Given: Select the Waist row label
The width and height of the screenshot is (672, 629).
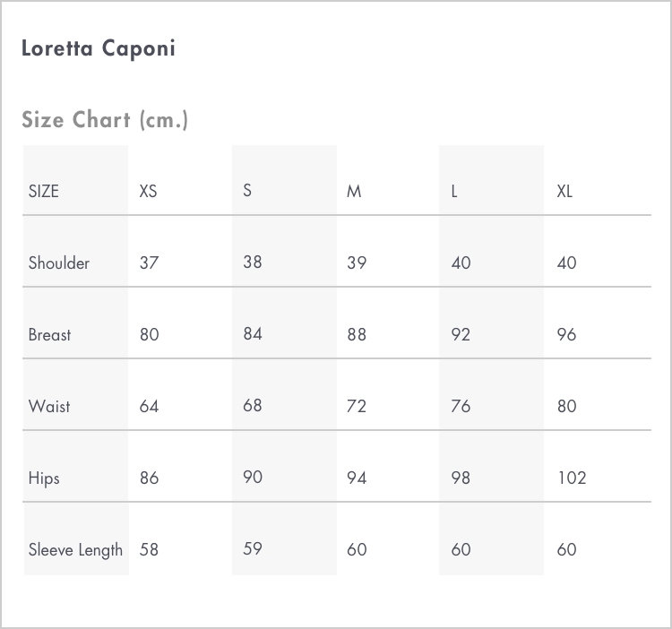Looking at the screenshot, I should [x=49, y=406].
